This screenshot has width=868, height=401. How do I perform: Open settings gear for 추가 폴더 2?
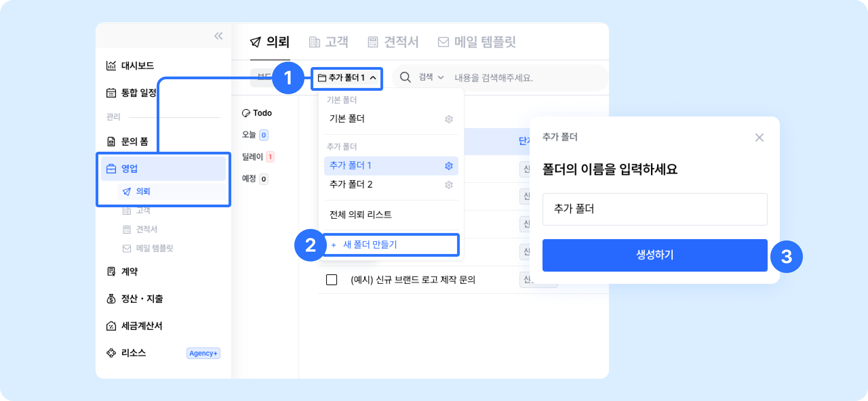449,185
